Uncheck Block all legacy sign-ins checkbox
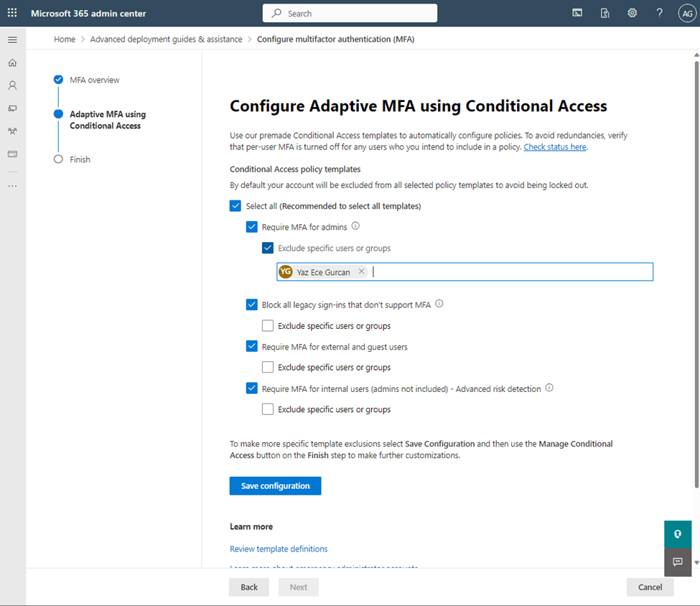700x606 pixels. [x=252, y=304]
